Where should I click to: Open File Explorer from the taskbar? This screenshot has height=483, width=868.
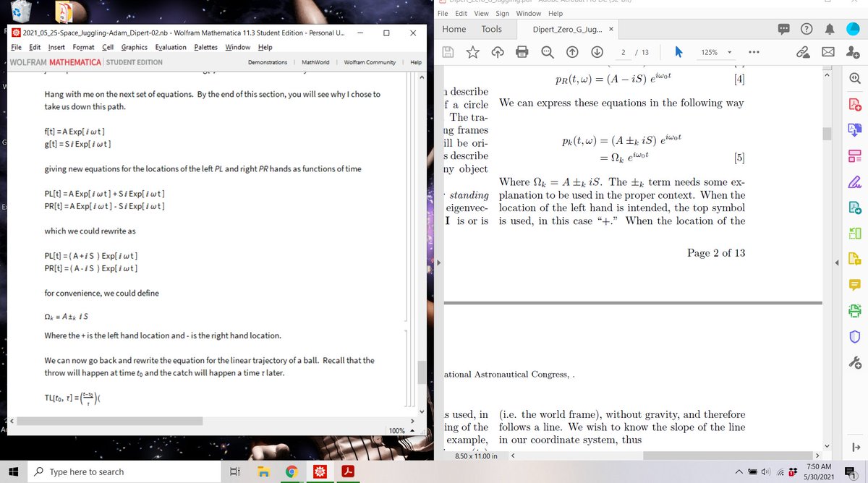[263, 471]
